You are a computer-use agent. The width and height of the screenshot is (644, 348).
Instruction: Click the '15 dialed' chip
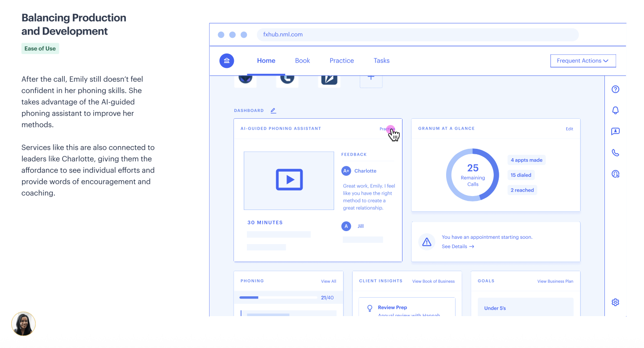point(521,175)
